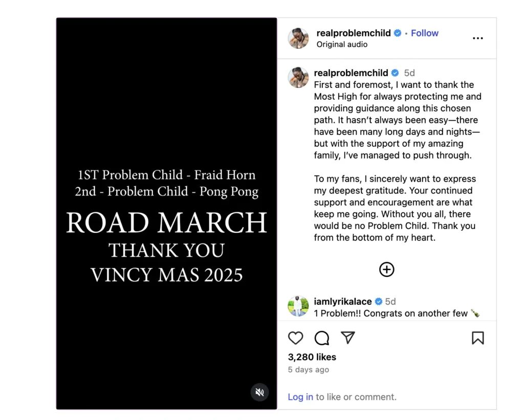Load more comments with the plus circle
Viewport: 524px width, 420px height.
pos(387,269)
